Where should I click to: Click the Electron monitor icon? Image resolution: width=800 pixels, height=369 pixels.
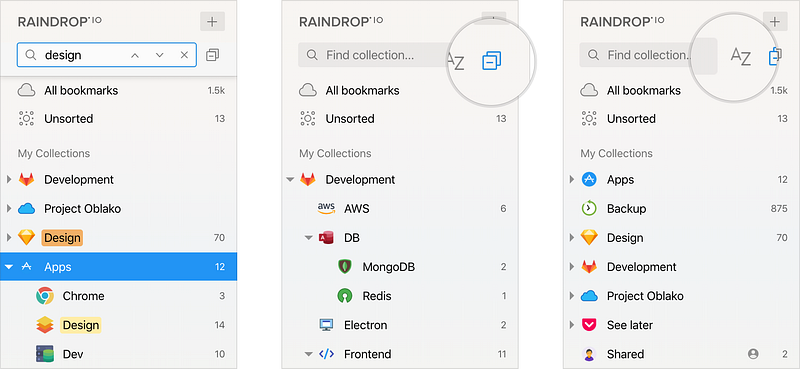(x=326, y=325)
